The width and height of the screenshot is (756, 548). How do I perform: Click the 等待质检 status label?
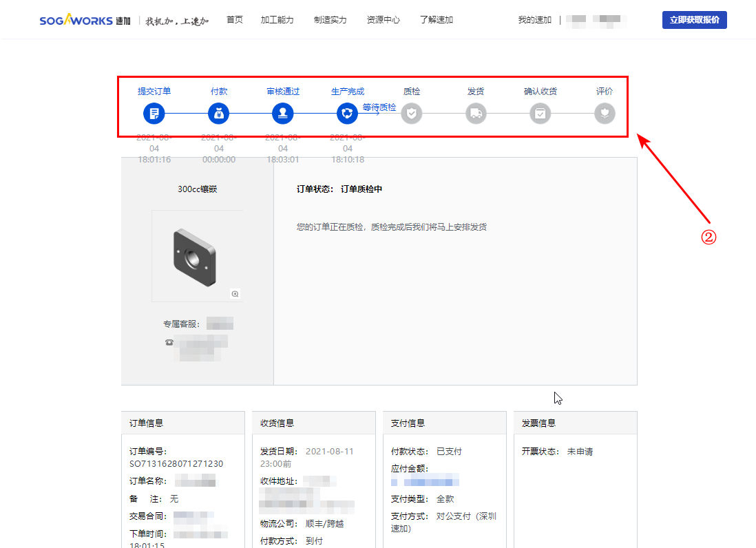tap(379, 107)
